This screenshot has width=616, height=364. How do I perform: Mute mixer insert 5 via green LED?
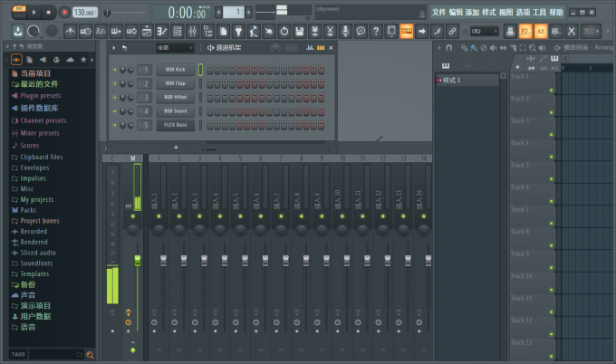(x=240, y=216)
